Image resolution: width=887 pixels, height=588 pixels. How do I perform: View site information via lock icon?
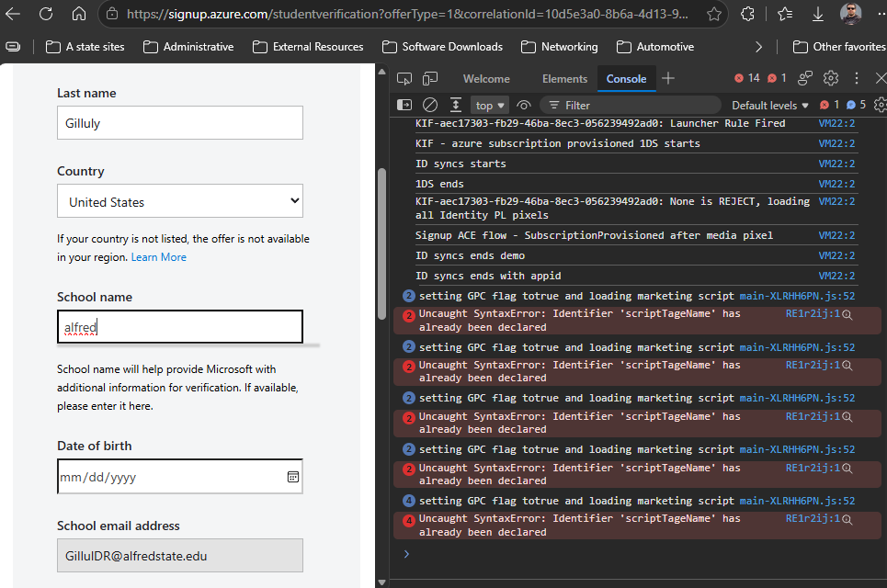pos(112,14)
